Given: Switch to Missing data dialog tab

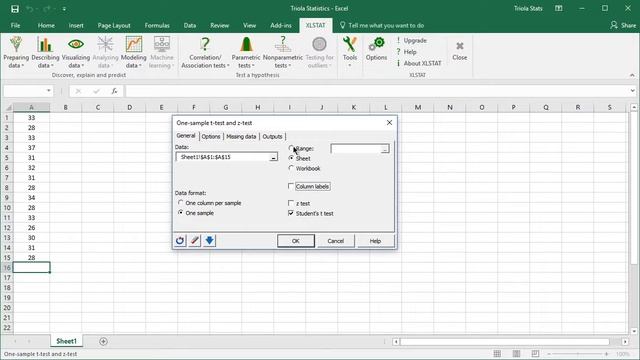Looking at the screenshot, I should coord(241,136).
